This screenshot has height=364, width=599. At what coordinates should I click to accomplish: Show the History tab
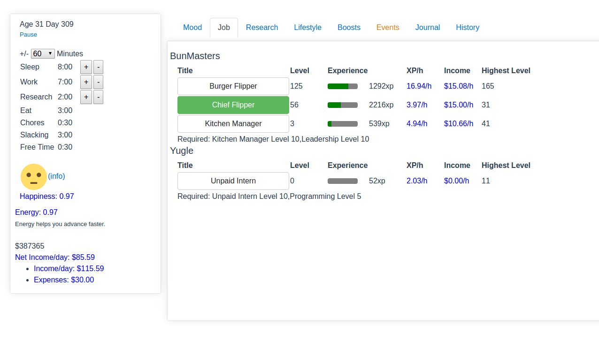[468, 28]
